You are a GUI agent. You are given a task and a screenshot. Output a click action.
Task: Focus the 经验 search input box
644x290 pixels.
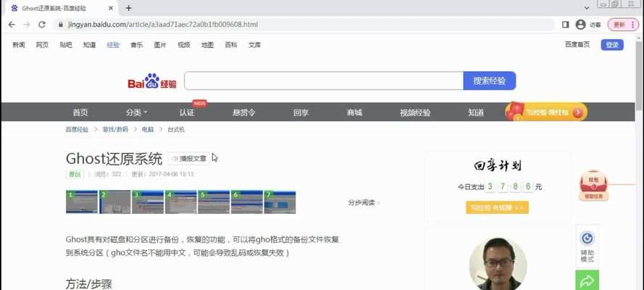(324, 80)
